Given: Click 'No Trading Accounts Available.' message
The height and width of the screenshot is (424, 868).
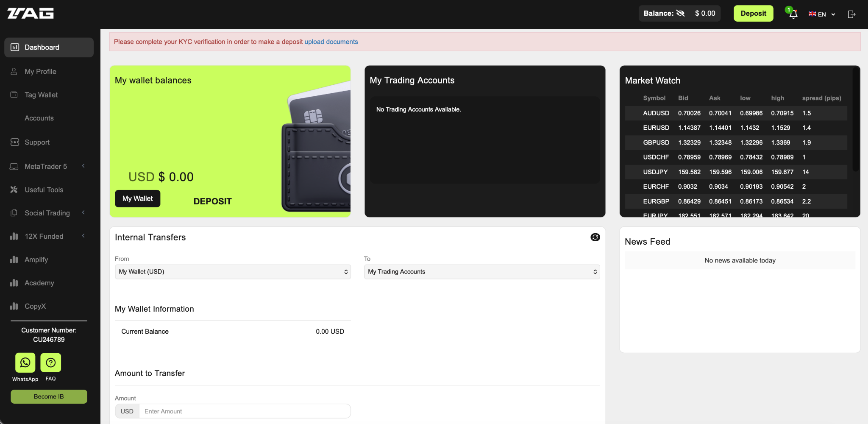Looking at the screenshot, I should (x=418, y=109).
